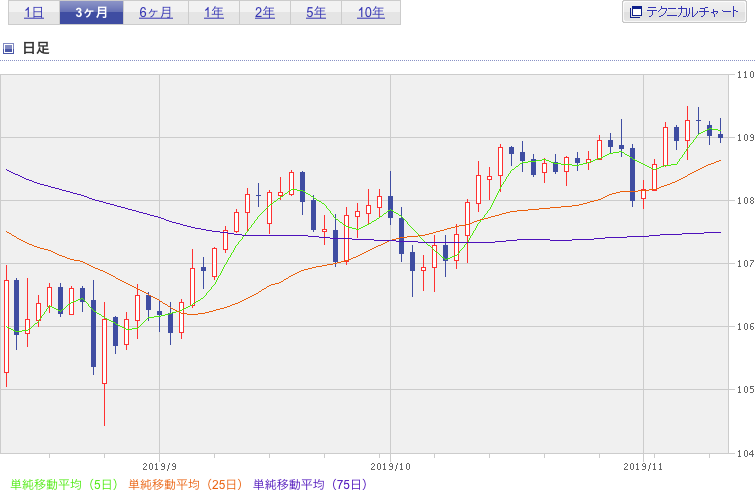Open the 6ヶ月 chart tab
This screenshot has height=493, width=755.
(x=156, y=13)
